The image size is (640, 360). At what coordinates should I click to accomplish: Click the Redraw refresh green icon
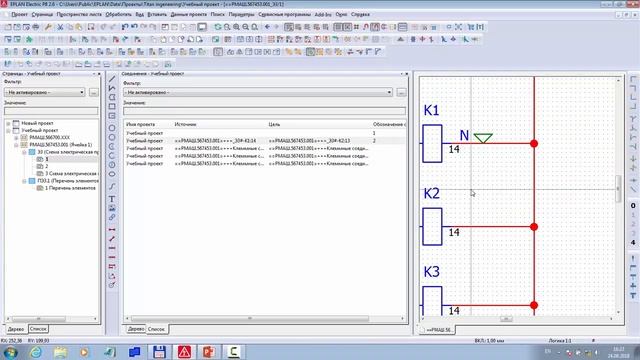(218, 27)
